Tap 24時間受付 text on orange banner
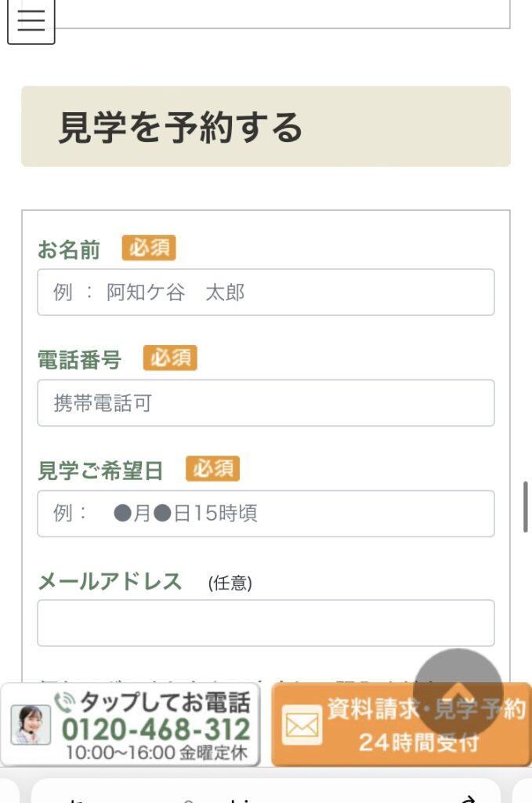Image resolution: width=532 pixels, height=803 pixels. click(x=419, y=742)
